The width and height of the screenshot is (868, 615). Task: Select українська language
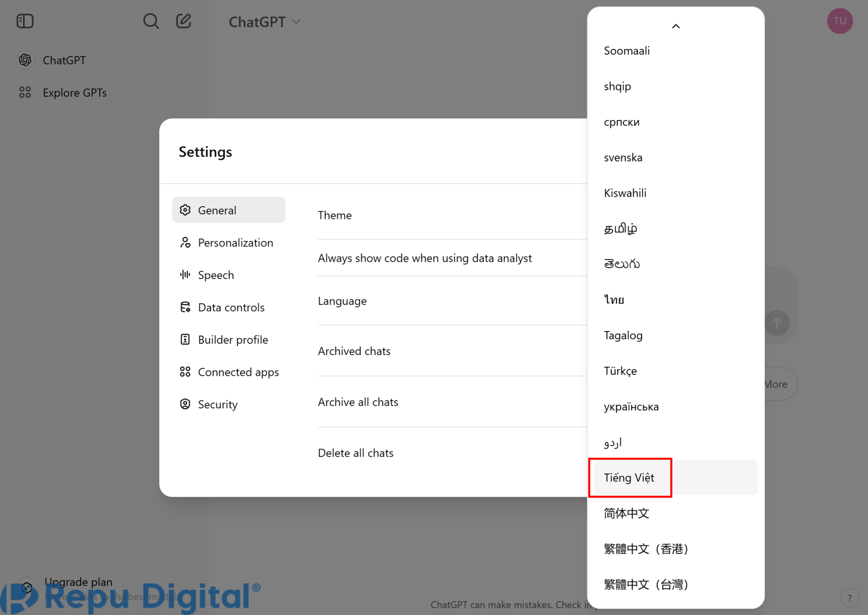(676, 407)
